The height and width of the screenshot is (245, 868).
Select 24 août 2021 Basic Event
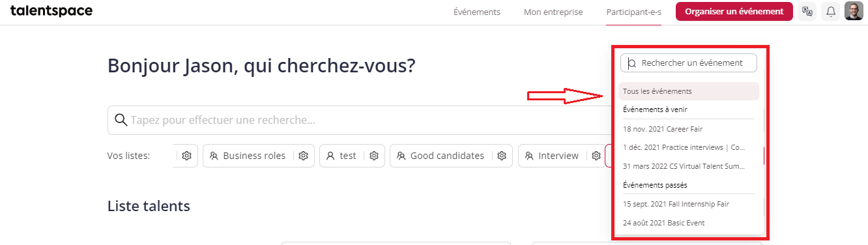point(689,223)
